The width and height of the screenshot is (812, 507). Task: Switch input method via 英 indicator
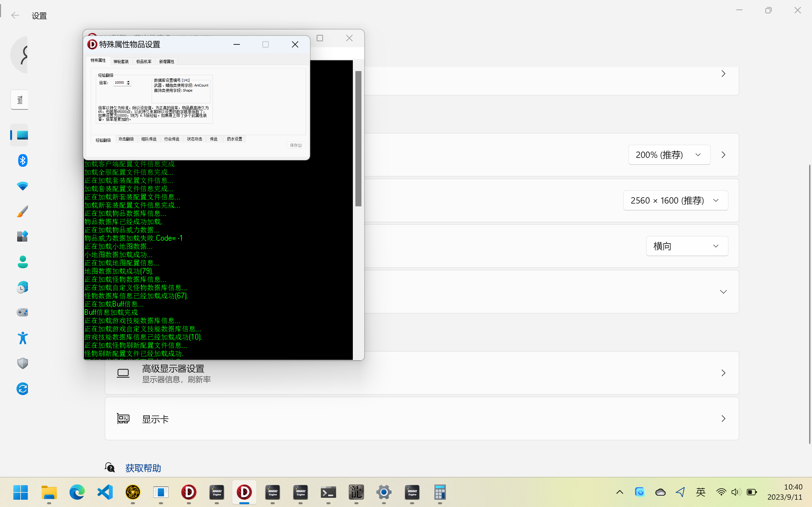click(x=700, y=492)
